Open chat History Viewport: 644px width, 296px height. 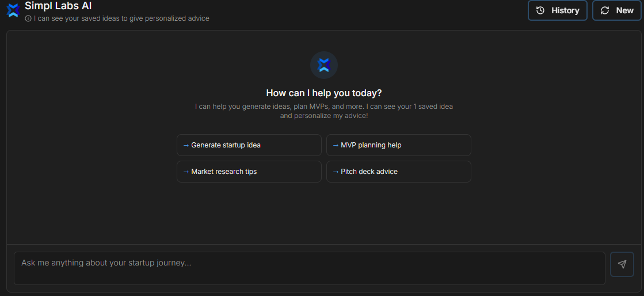(x=557, y=10)
